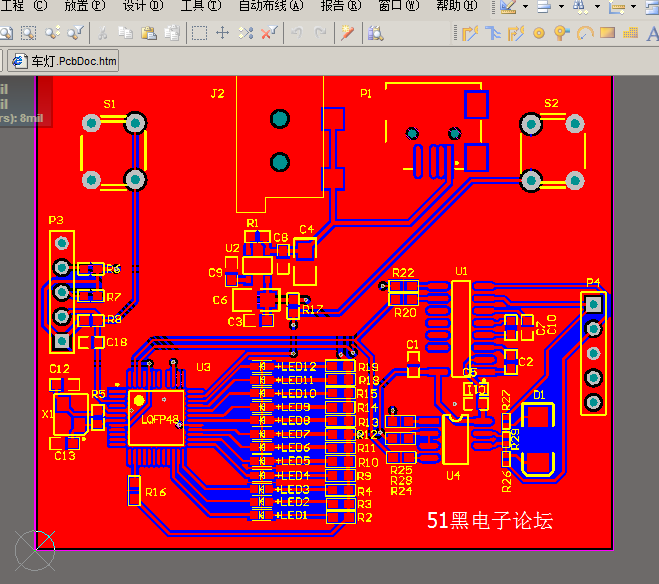
Task: Select the D1 diode footprint
Action: 538,439
